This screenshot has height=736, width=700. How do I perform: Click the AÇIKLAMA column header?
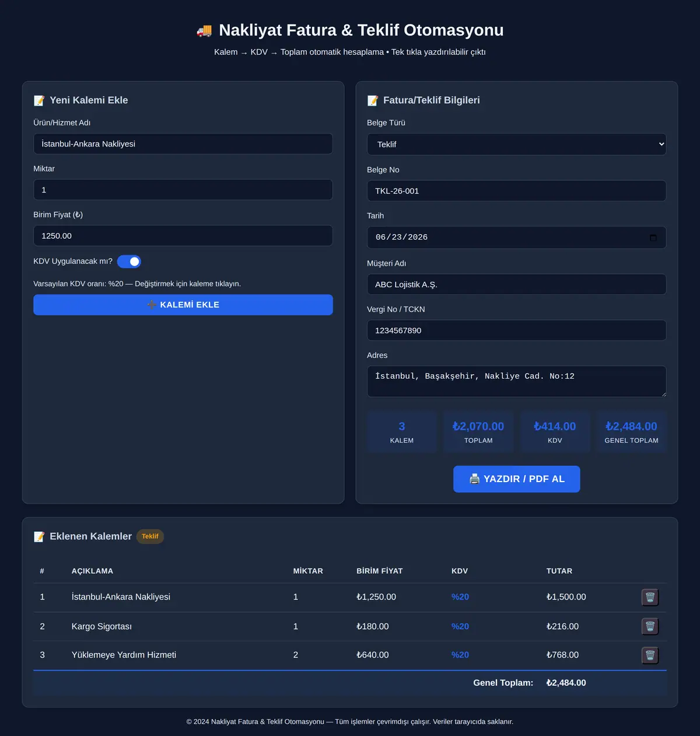coord(92,571)
